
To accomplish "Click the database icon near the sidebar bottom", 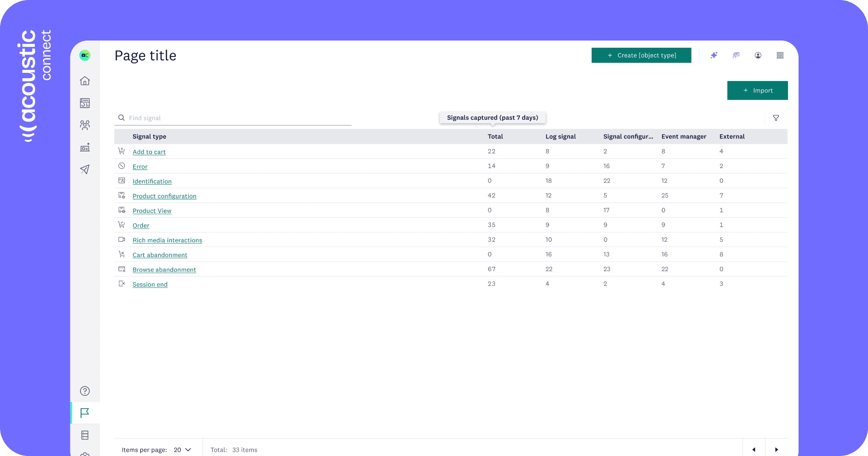I will pos(85,435).
